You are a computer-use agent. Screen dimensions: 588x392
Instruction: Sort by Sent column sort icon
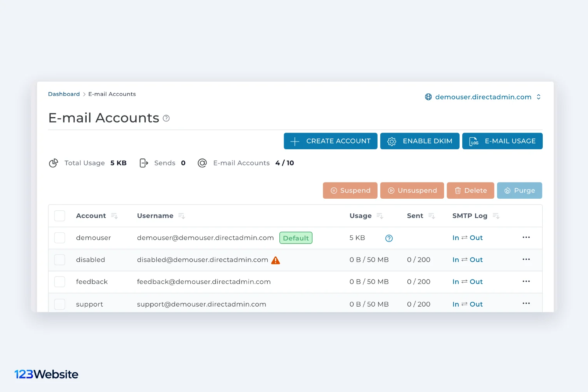point(432,216)
